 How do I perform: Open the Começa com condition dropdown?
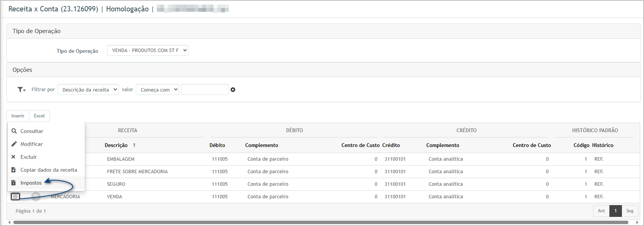point(157,90)
